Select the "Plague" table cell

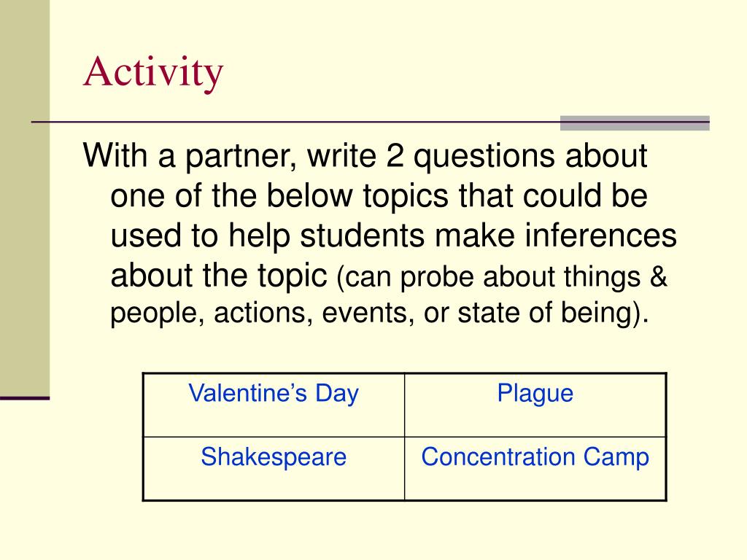tap(535, 405)
